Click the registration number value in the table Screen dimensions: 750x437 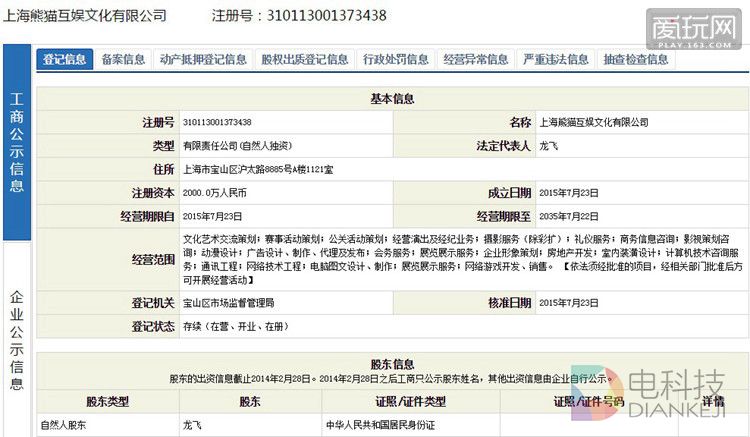(x=217, y=122)
